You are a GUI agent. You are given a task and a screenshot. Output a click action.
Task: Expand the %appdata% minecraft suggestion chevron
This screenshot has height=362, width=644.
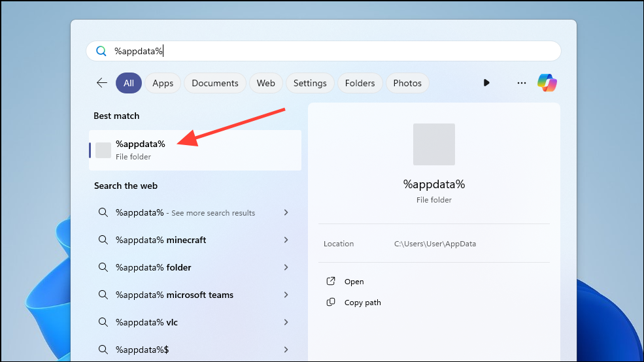286,240
